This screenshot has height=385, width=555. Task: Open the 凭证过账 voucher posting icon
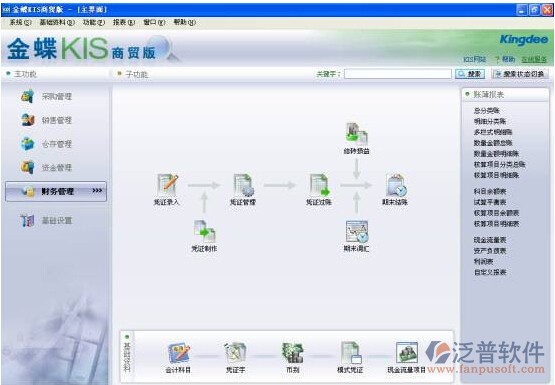pyautogui.click(x=319, y=185)
